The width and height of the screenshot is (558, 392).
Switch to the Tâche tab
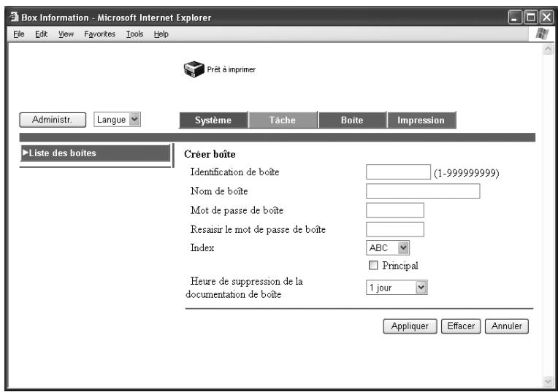[x=283, y=120]
